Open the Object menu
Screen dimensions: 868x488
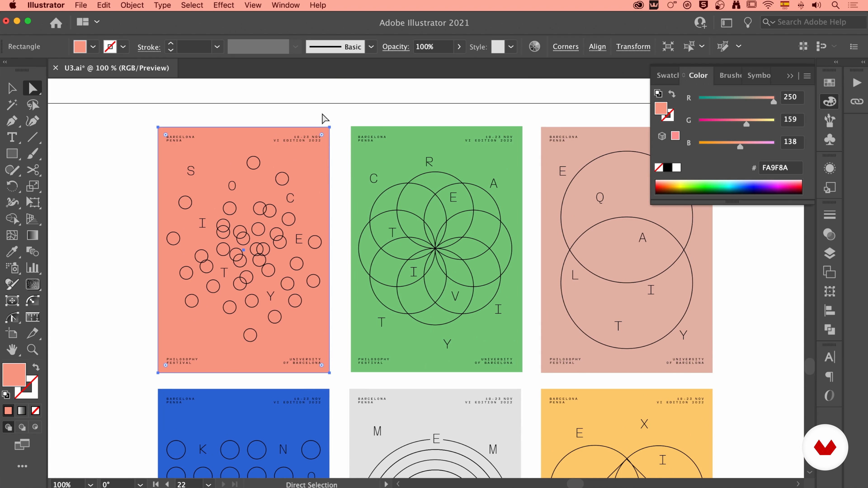pos(132,5)
